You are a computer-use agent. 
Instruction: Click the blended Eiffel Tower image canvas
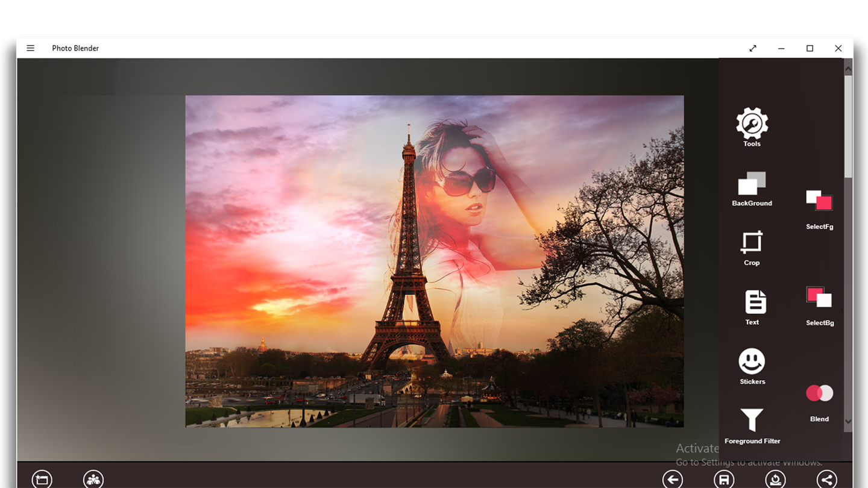click(434, 261)
